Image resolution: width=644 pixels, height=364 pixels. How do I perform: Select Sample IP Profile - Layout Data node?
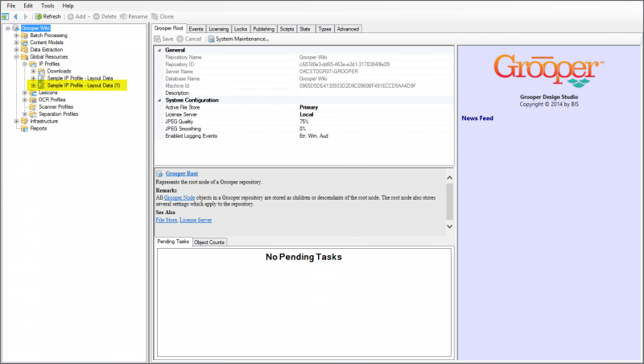point(80,78)
